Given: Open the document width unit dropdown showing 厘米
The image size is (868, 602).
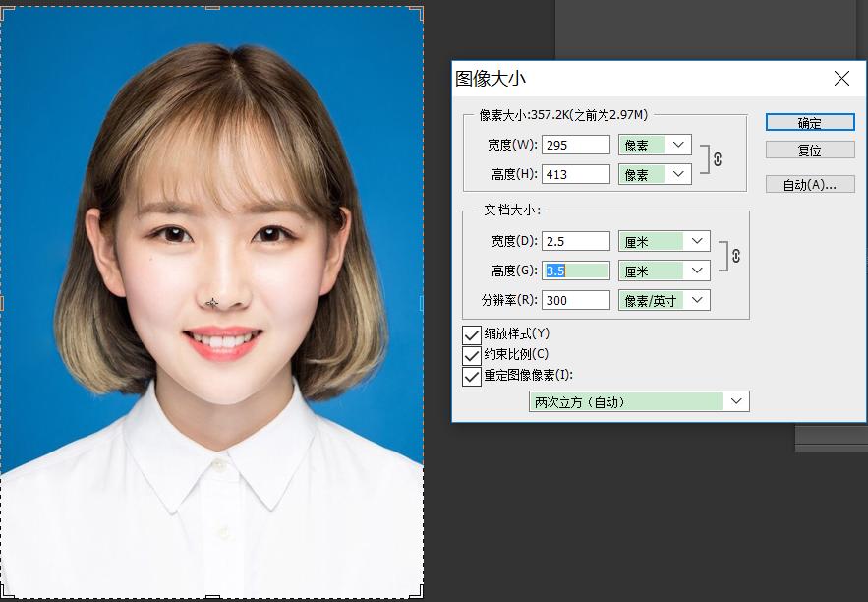Looking at the screenshot, I should click(664, 240).
